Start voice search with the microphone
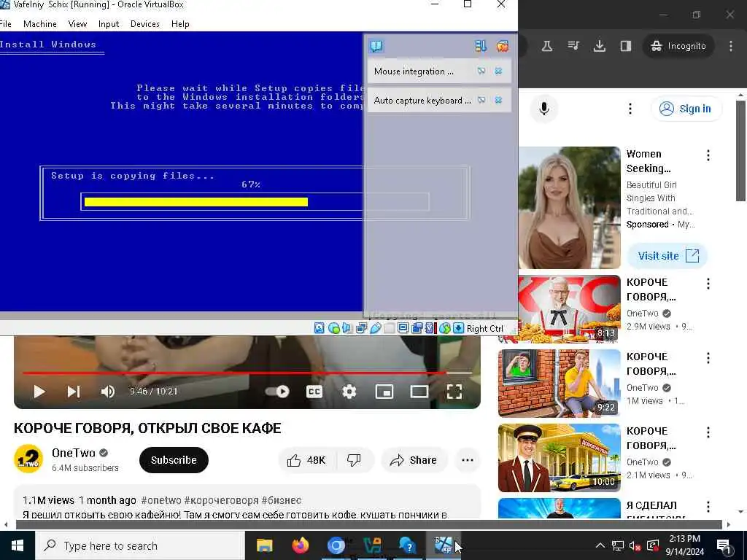Image resolution: width=747 pixels, height=560 pixels. tap(544, 109)
